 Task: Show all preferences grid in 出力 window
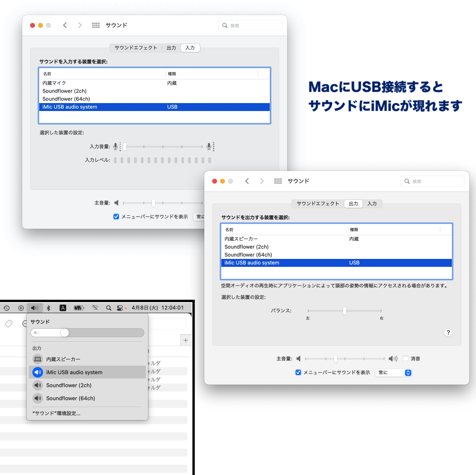click(278, 181)
